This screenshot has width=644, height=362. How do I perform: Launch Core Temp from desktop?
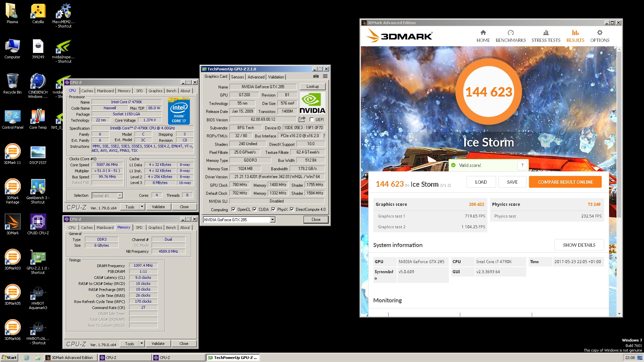point(38,119)
